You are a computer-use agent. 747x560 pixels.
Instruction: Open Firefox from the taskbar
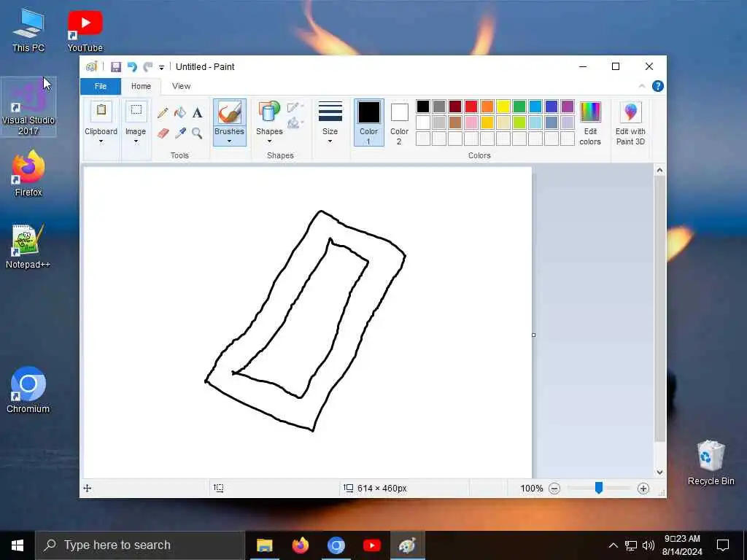click(300, 545)
